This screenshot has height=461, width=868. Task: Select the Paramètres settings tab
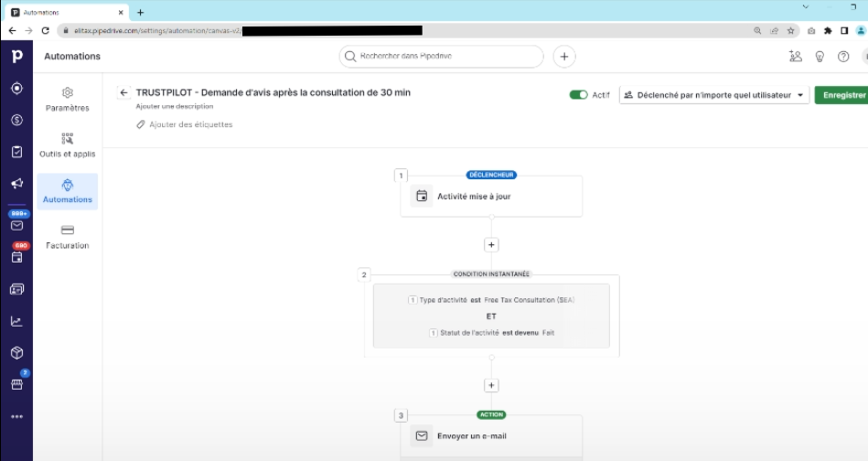[x=68, y=99]
